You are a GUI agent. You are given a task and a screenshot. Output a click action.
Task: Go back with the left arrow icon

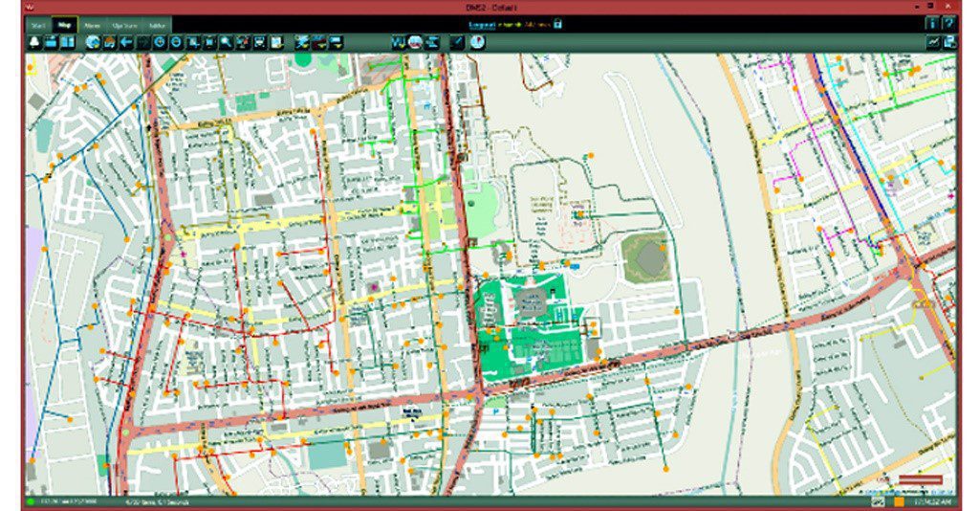126,42
